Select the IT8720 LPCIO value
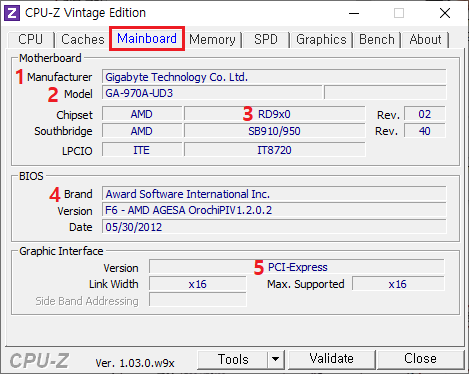 point(275,150)
